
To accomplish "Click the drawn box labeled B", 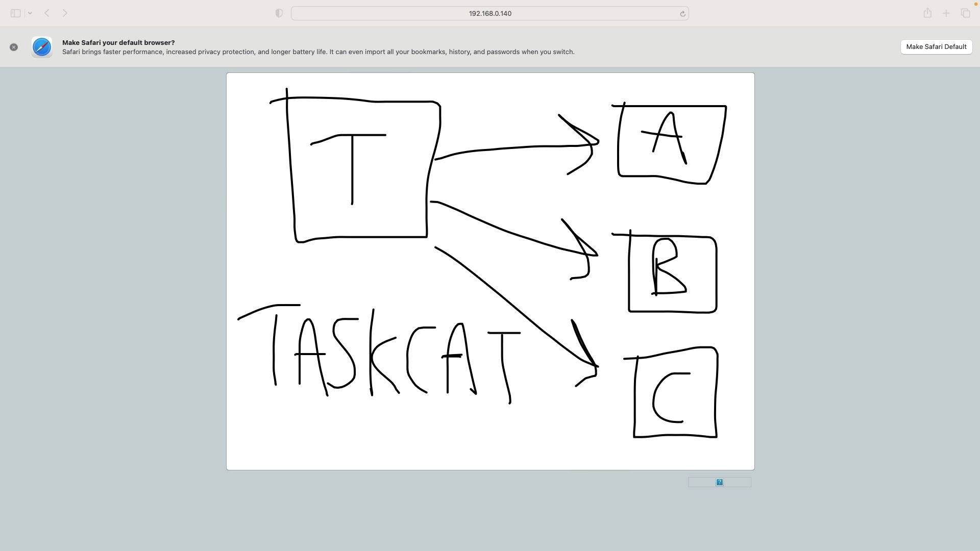I will pos(672,274).
